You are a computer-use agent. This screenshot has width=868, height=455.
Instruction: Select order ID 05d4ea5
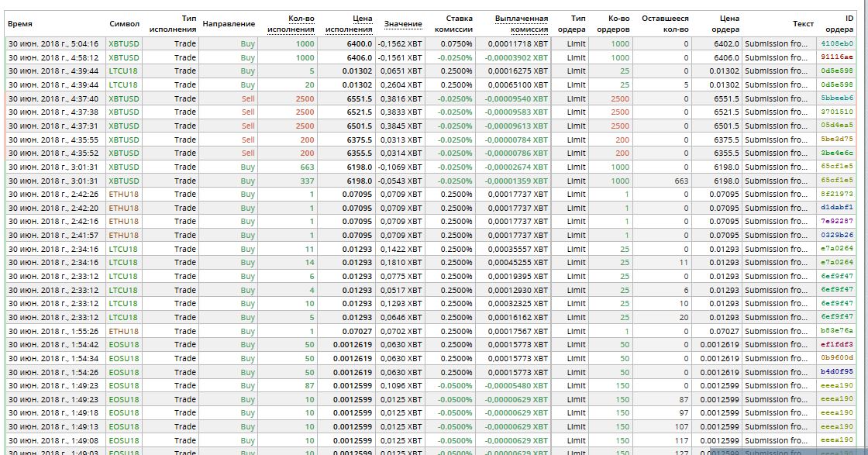(x=837, y=126)
